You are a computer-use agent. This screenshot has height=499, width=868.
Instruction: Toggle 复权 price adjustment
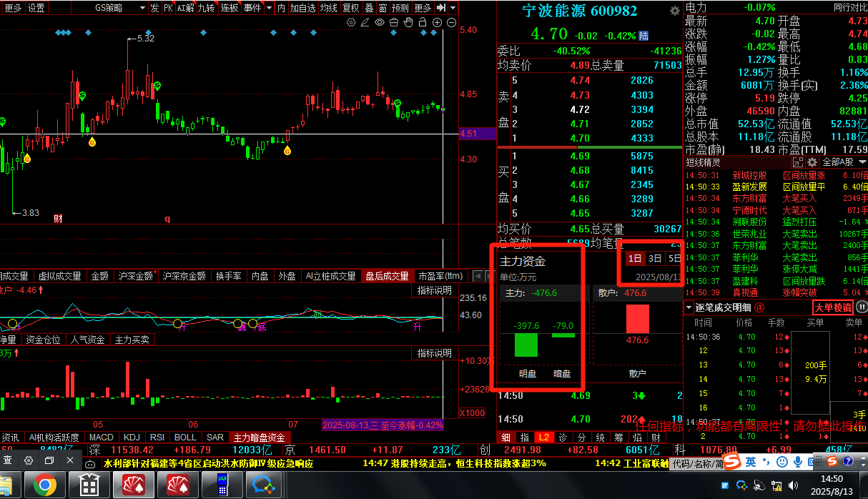(350, 8)
